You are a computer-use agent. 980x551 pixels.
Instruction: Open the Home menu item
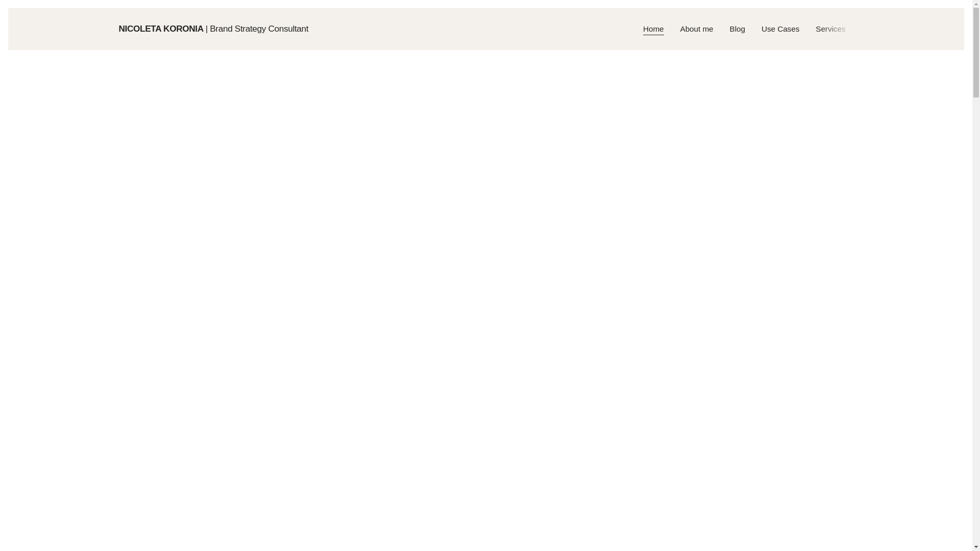(653, 29)
